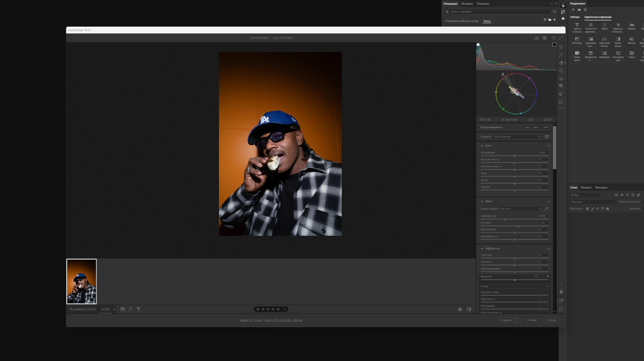Click the save image download icon
644x361 pixels.
click(x=537, y=38)
